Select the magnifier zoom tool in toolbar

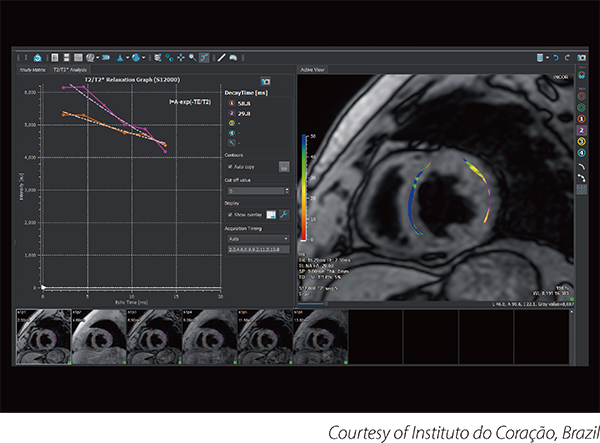192,57
